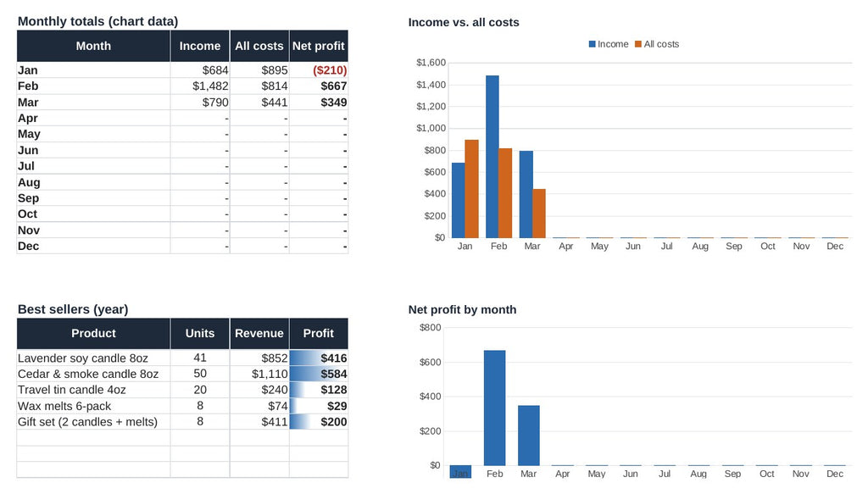Select the Jul row label in Monthly totals
The width and height of the screenshot is (868, 494).
pos(93,166)
